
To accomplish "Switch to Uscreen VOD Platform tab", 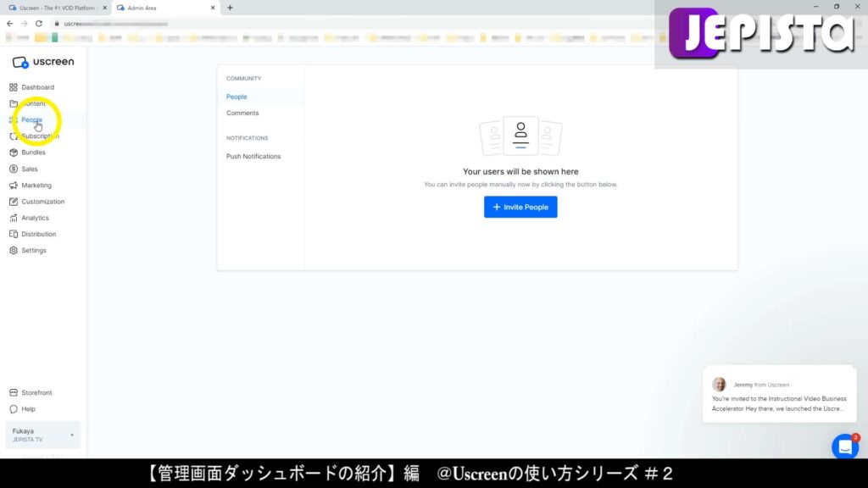I will [x=56, y=8].
